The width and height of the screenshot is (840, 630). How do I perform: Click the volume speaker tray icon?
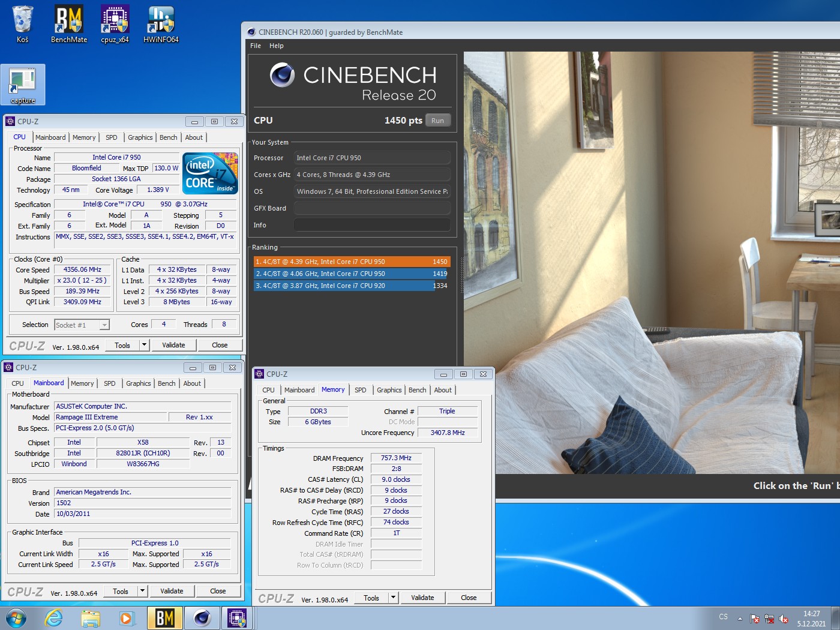tap(783, 618)
